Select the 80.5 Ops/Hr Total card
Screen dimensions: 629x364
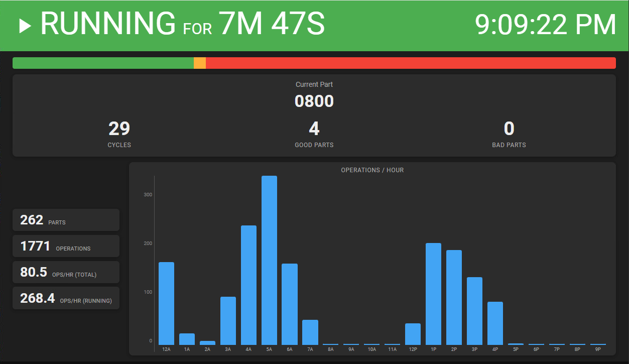(66, 272)
